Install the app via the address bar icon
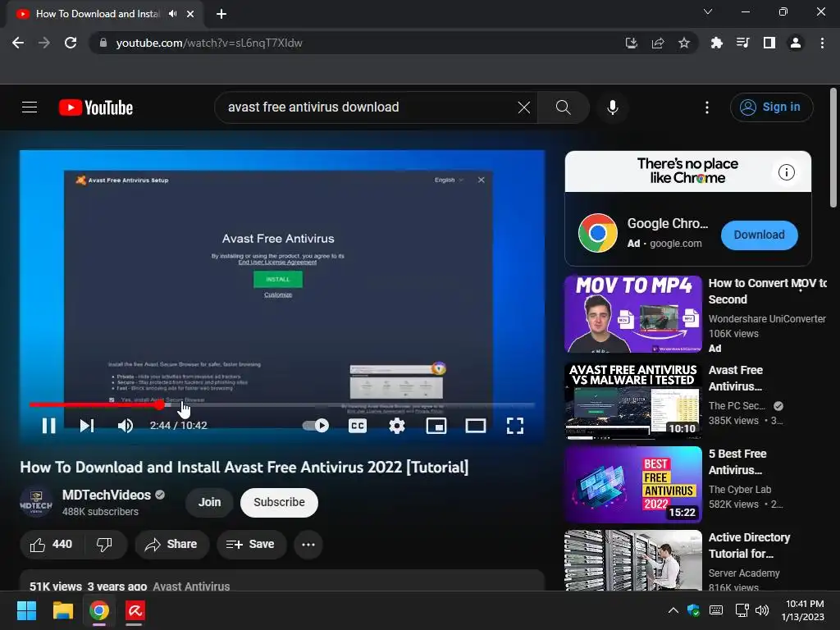 [x=632, y=43]
